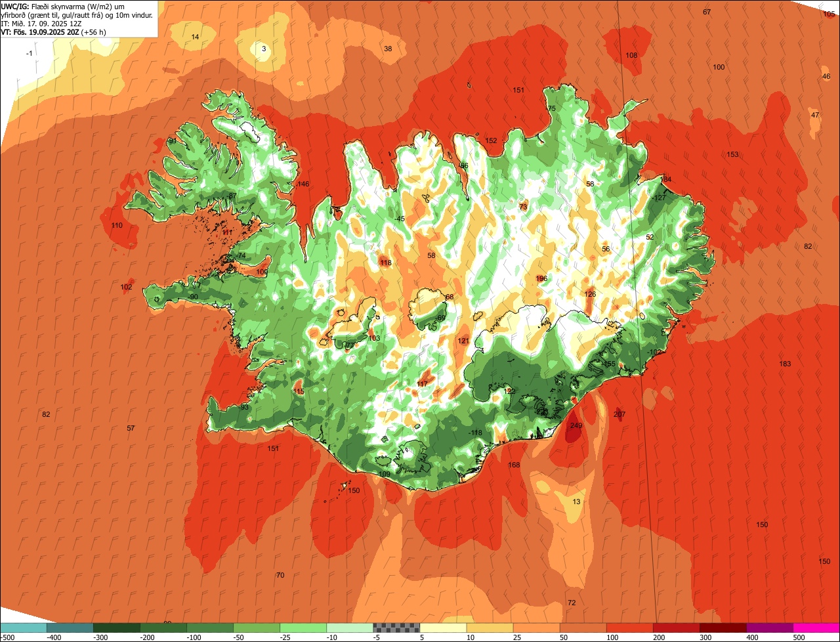The image size is (840, 642).
Task: Click the -25 to -10 pale green legend swatch
Action: pyautogui.click(x=303, y=628)
